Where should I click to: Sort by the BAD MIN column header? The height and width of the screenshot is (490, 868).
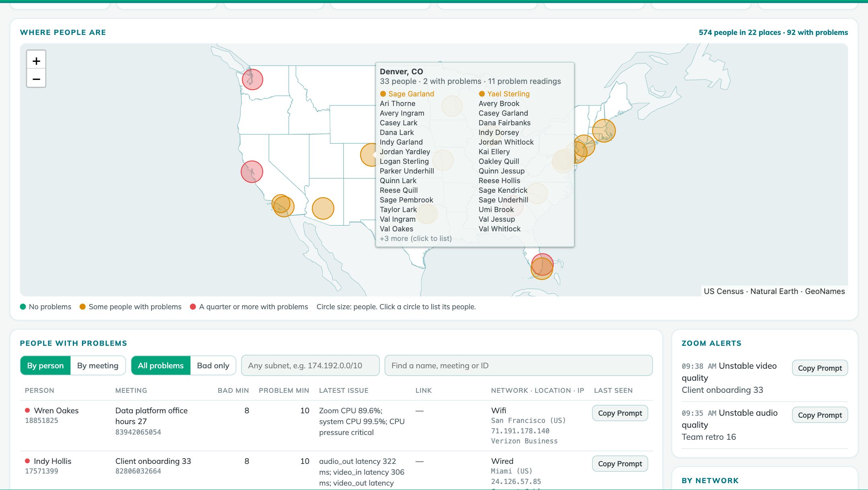[x=233, y=390]
